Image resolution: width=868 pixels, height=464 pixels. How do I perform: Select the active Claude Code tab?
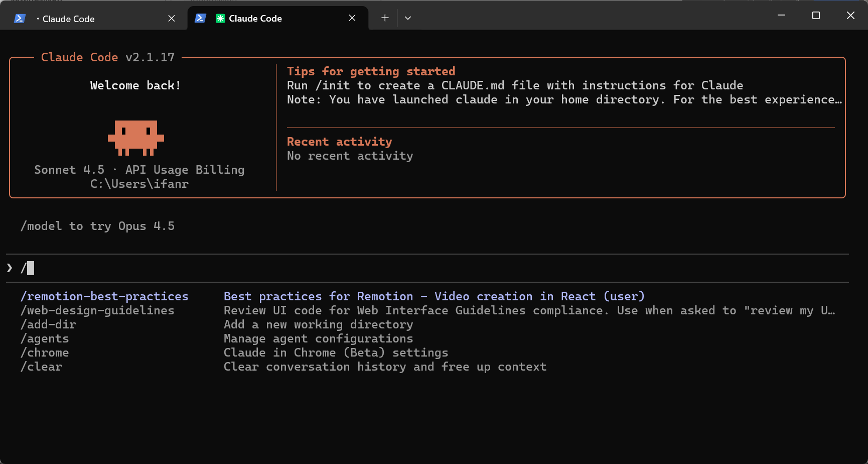pyautogui.click(x=255, y=18)
